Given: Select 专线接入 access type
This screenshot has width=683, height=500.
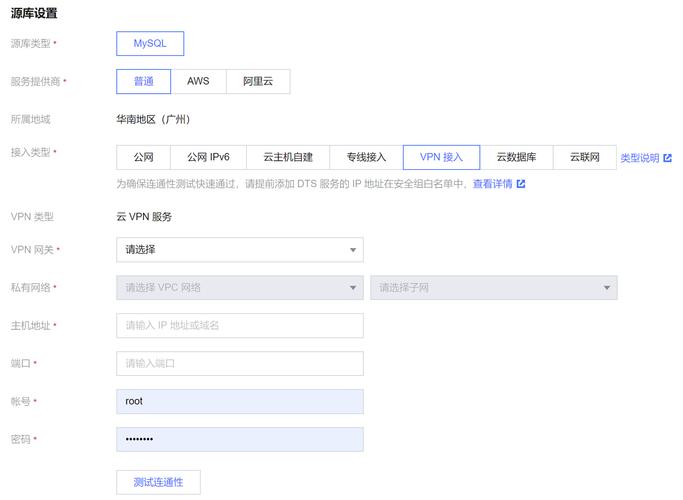Looking at the screenshot, I should tap(366, 157).
